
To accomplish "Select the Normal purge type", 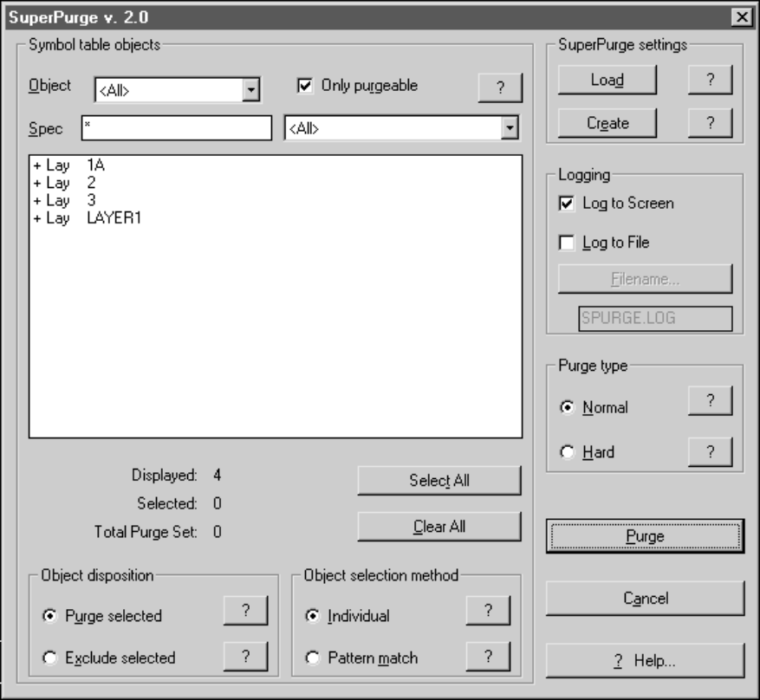I will pyautogui.click(x=567, y=407).
